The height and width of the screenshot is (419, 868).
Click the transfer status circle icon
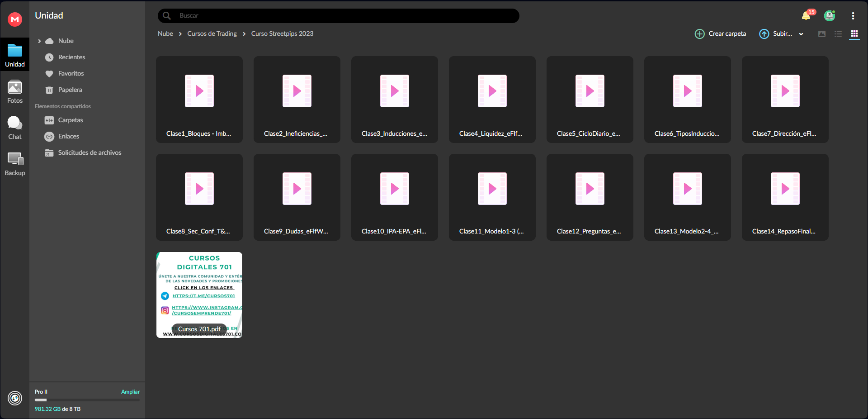click(x=15, y=398)
